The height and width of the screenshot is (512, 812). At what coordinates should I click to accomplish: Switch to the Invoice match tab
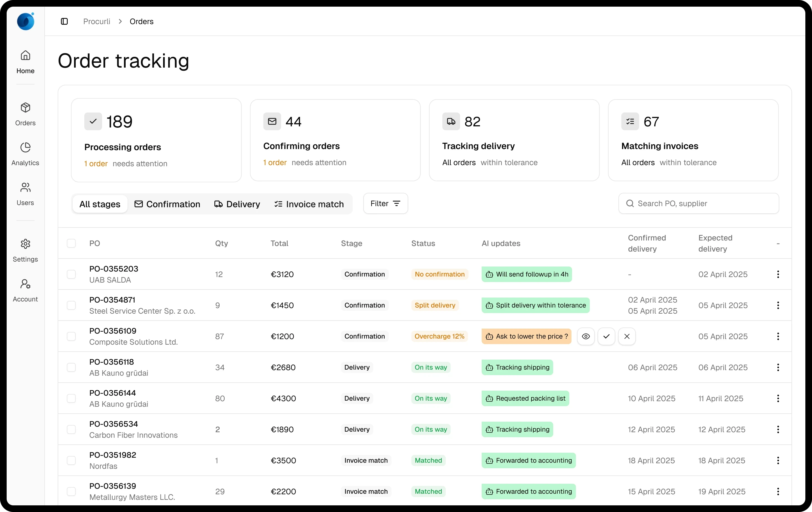309,204
